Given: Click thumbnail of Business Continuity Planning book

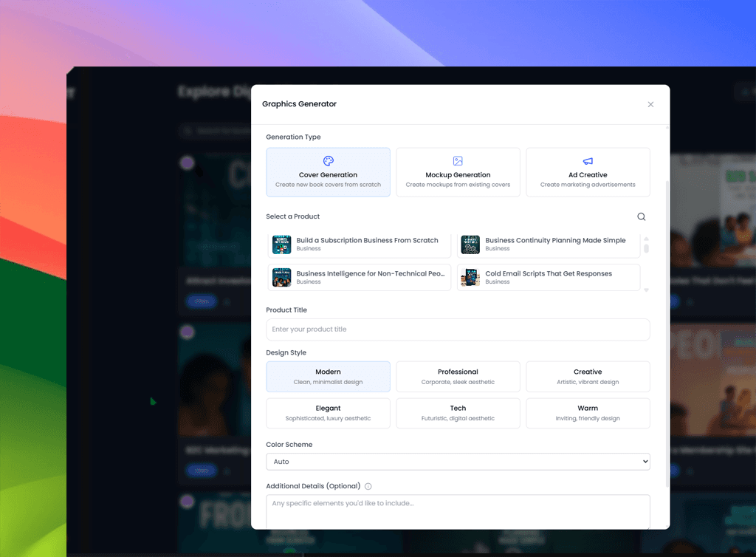Looking at the screenshot, I should click(470, 245).
